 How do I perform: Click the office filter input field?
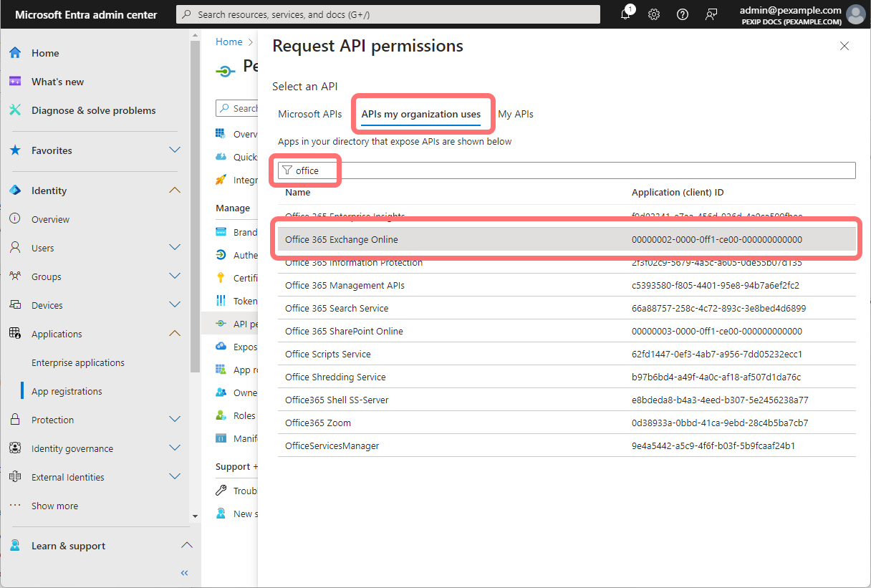click(x=573, y=170)
